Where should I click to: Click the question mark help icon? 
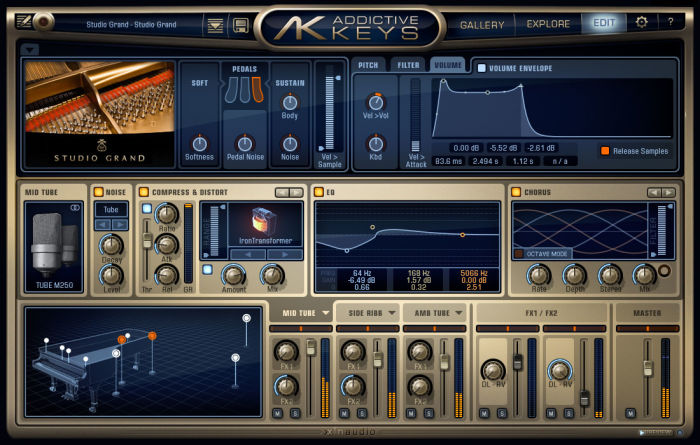point(671,22)
